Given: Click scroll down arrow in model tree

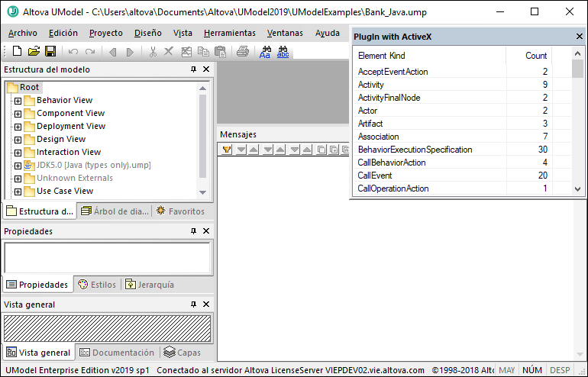Looking at the screenshot, I should click(202, 192).
